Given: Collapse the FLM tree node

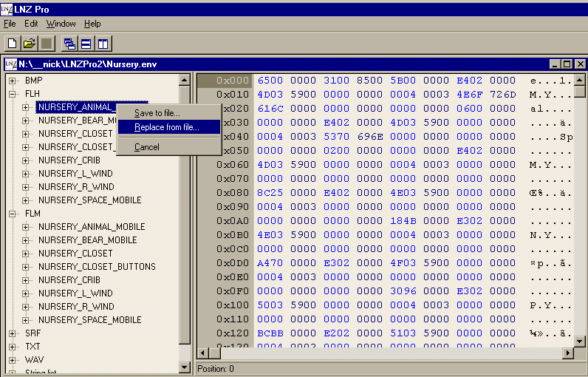Looking at the screenshot, I should (13, 214).
